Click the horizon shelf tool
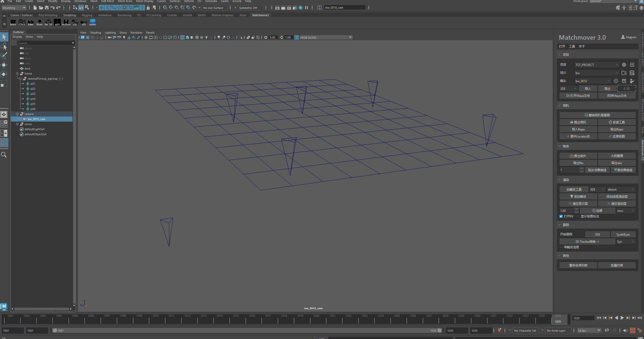 click(x=66, y=22)
